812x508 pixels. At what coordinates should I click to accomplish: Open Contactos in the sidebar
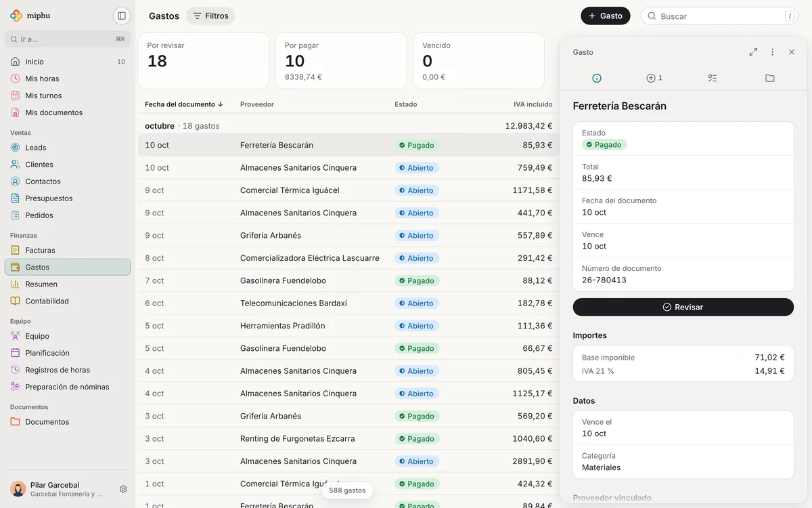coord(68,182)
